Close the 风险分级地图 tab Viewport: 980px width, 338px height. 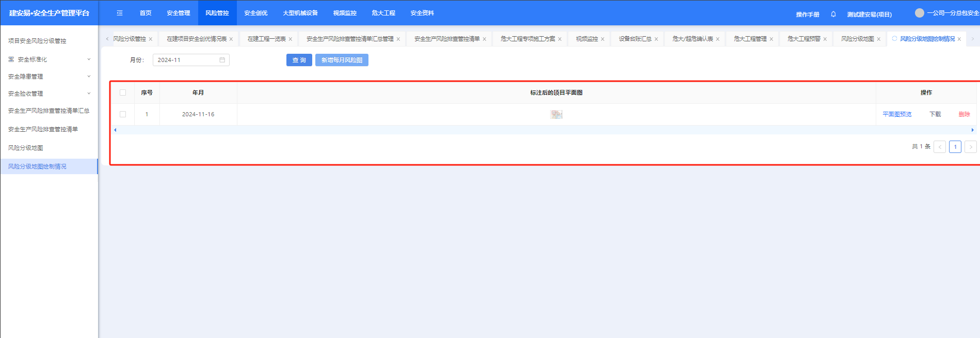pyautogui.click(x=878, y=39)
